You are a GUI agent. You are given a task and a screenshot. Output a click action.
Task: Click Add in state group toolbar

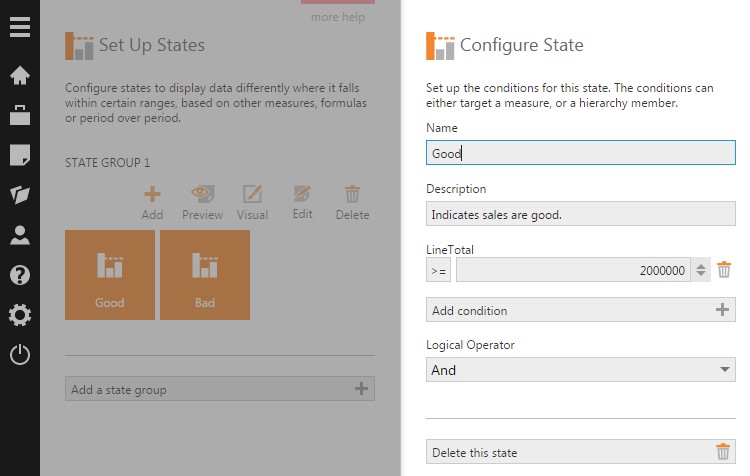(x=152, y=202)
